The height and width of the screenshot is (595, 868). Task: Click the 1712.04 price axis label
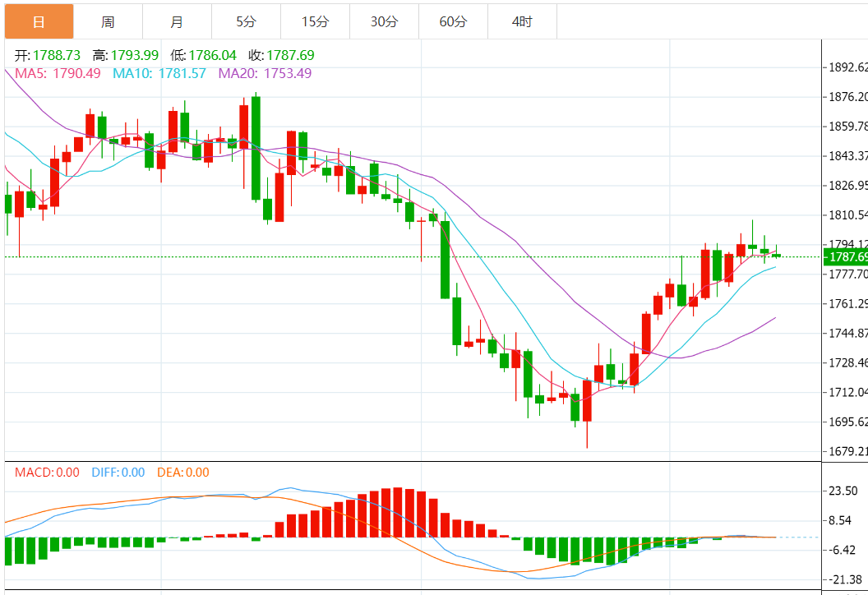click(x=848, y=393)
